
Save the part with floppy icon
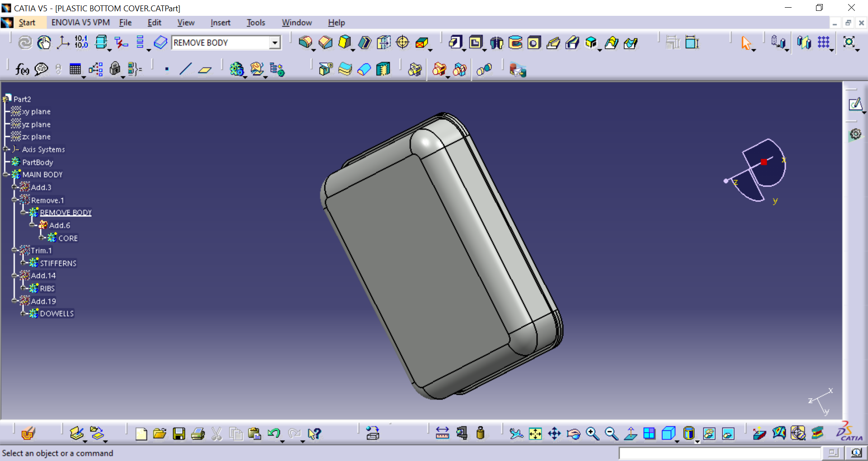tap(179, 434)
